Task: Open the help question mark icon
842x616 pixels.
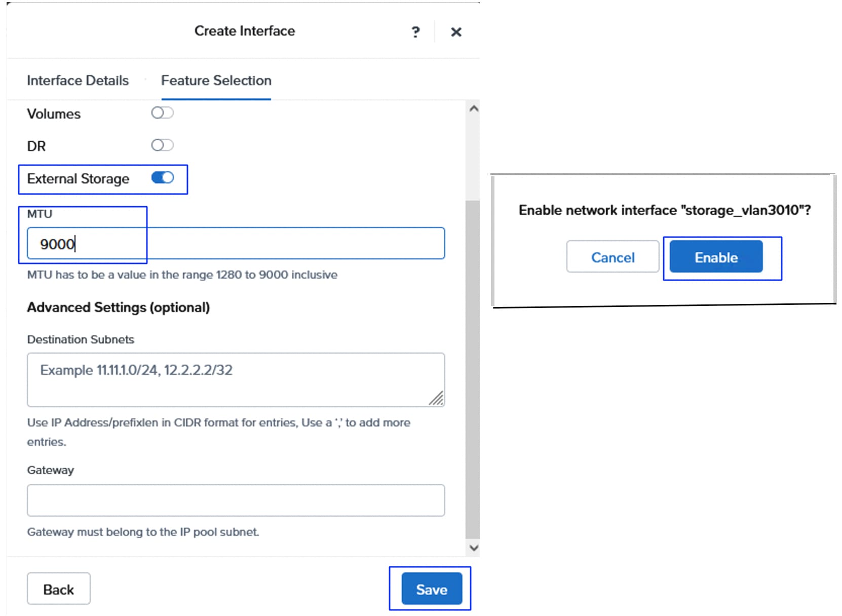Action: click(415, 32)
